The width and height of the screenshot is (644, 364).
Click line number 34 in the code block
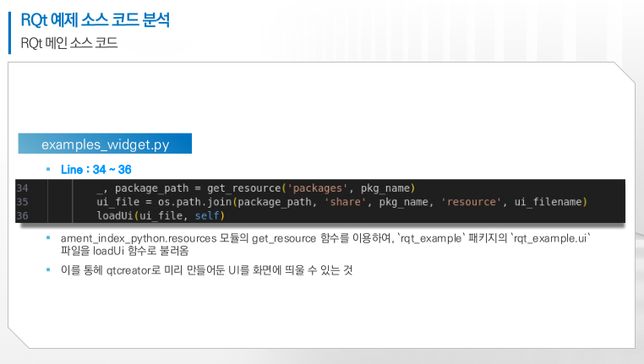[22, 188]
